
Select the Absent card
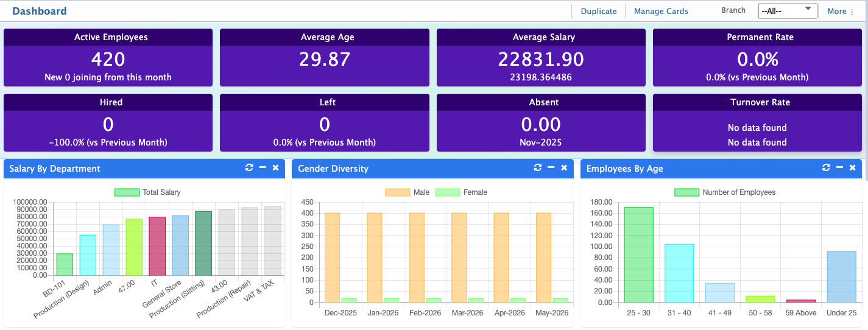(541, 122)
